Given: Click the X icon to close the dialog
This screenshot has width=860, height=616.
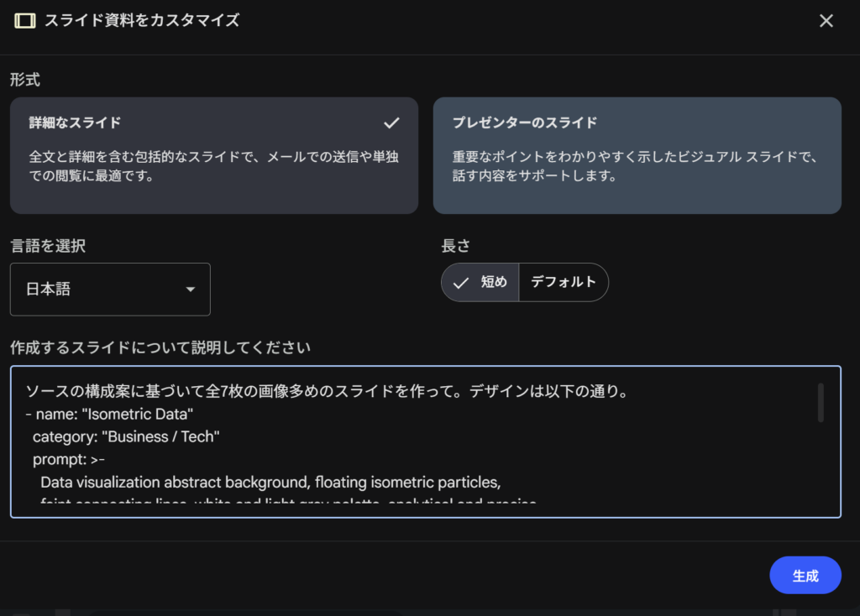Looking at the screenshot, I should pos(826,20).
